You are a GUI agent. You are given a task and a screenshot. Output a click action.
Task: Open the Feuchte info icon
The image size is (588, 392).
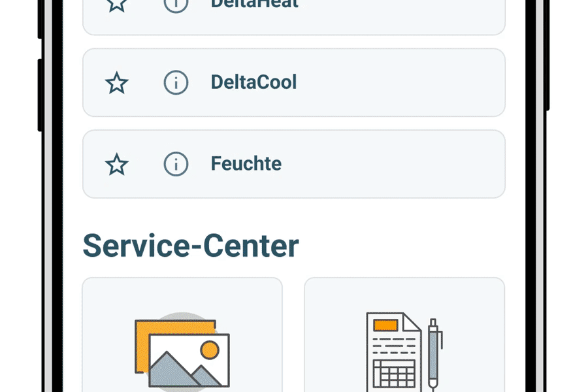tap(176, 164)
